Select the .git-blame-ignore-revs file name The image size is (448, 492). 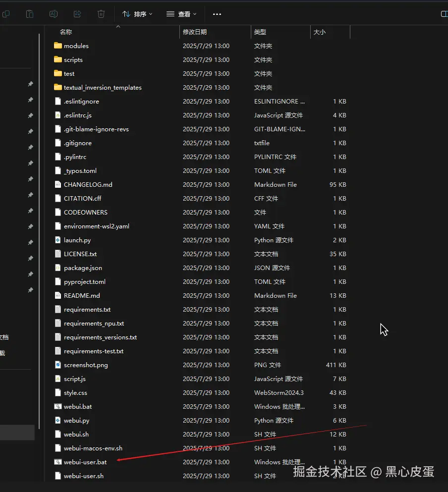tap(96, 129)
